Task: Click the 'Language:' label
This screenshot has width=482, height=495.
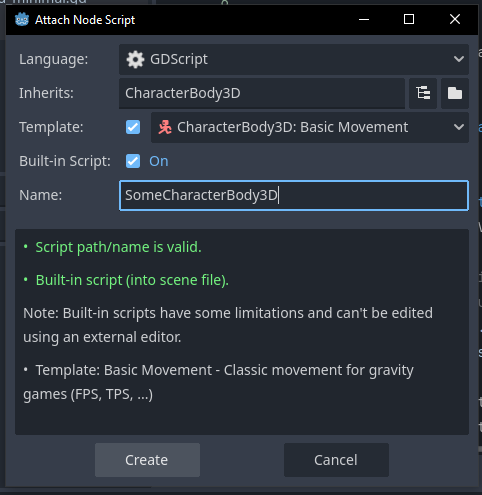Action: 54,59
